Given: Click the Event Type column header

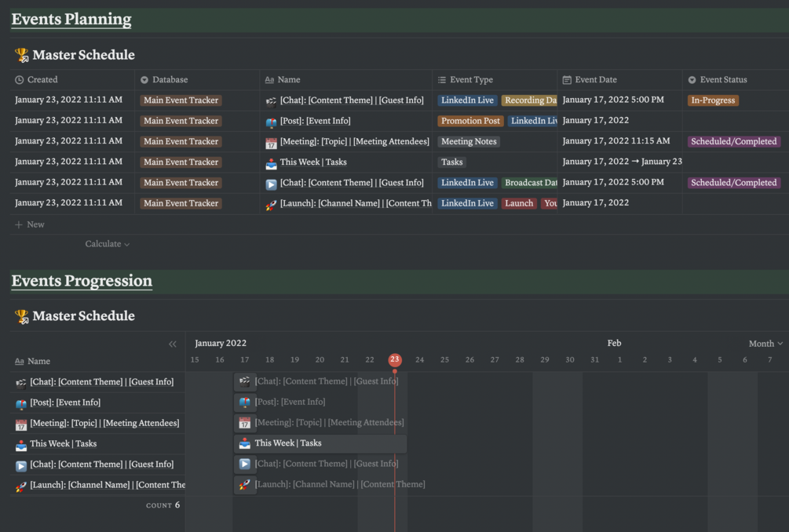Looking at the screenshot, I should pos(471,80).
